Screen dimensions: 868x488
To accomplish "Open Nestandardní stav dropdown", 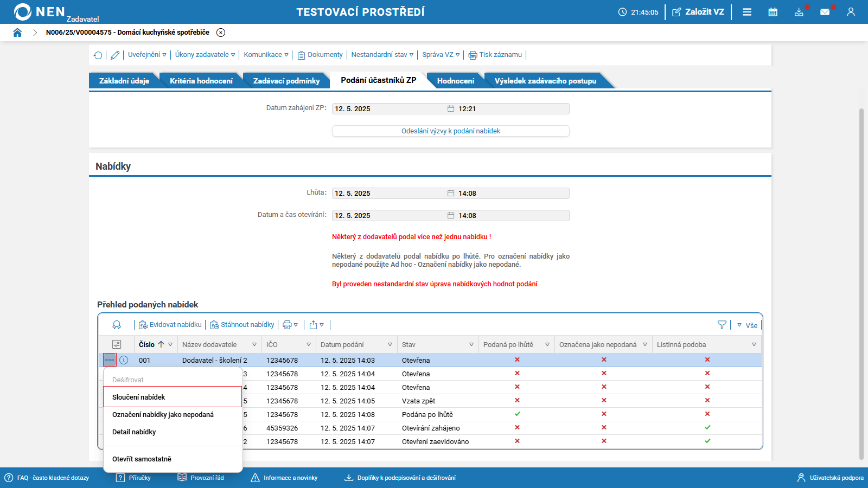I will pos(382,55).
